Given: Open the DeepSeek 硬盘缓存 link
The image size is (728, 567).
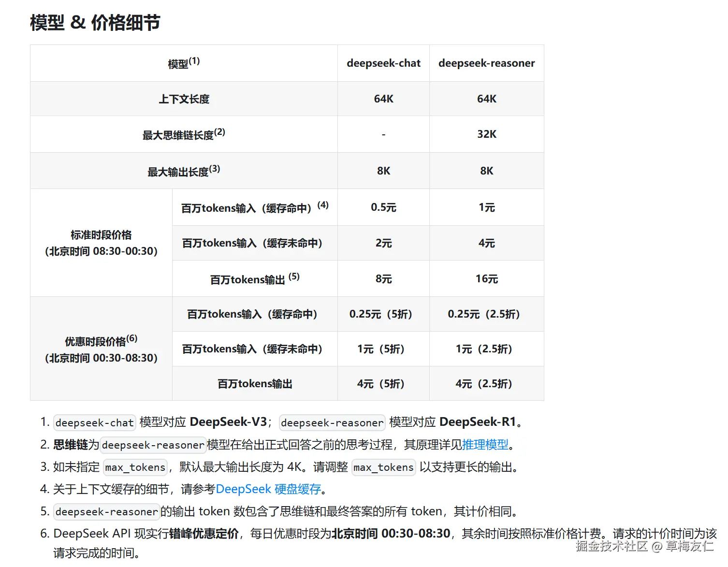Looking at the screenshot, I should coord(268,489).
